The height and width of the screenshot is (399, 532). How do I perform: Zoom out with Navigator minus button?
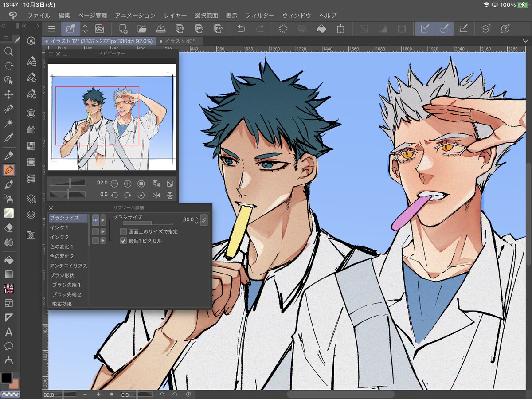pyautogui.click(x=114, y=184)
